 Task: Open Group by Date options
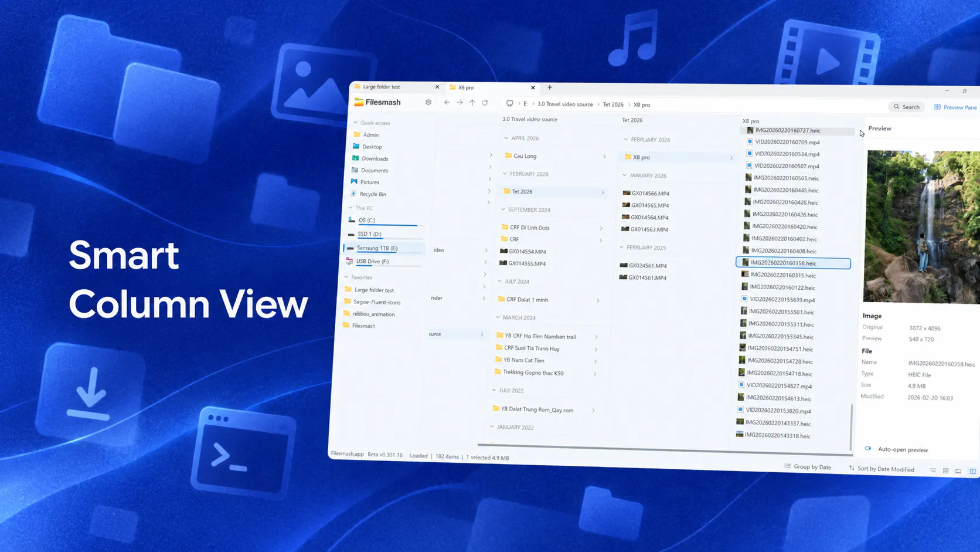pos(808,467)
